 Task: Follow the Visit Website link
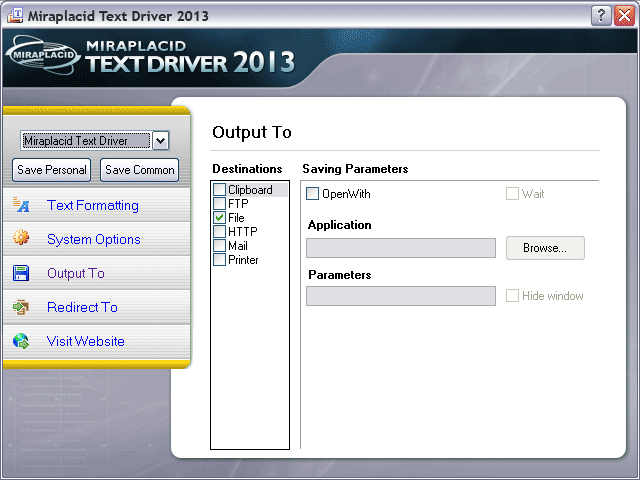pyautogui.click(x=85, y=341)
